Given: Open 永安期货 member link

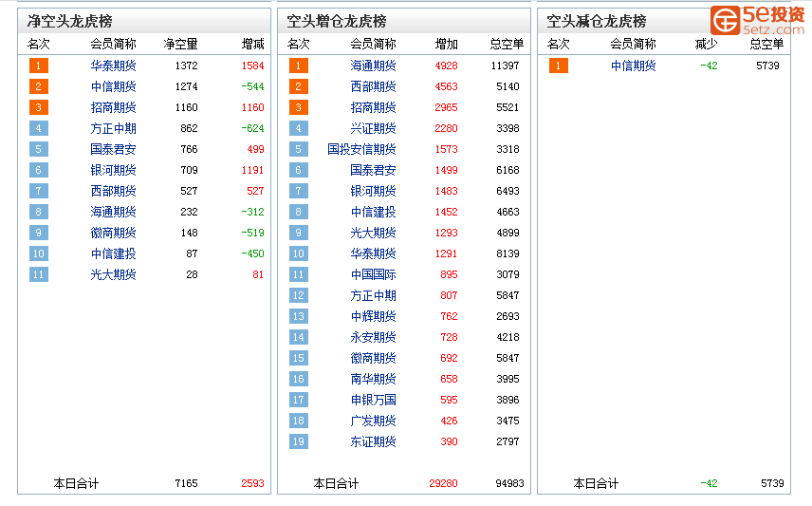Looking at the screenshot, I should [373, 337].
